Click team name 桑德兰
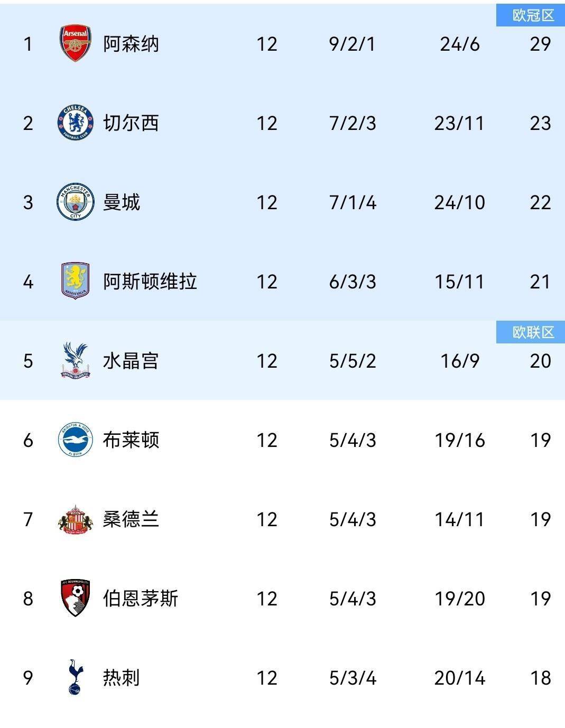Screen dimensions: 565x728 click(x=131, y=519)
